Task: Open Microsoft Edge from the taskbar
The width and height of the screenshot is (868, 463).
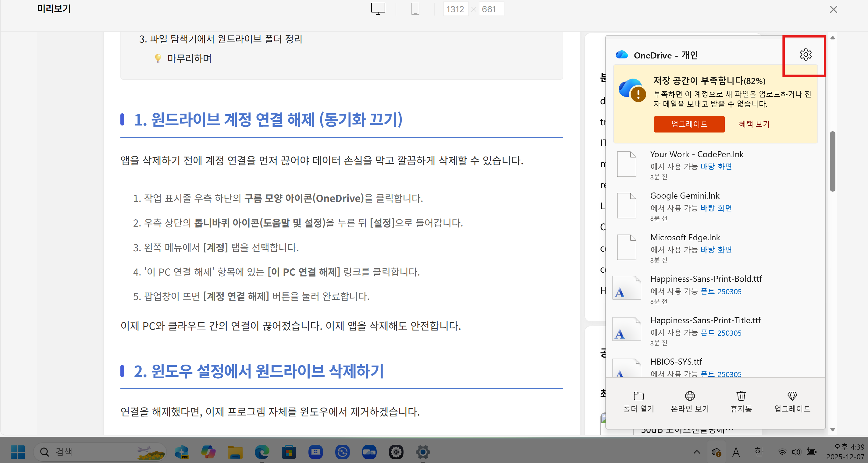Action: pyautogui.click(x=262, y=452)
